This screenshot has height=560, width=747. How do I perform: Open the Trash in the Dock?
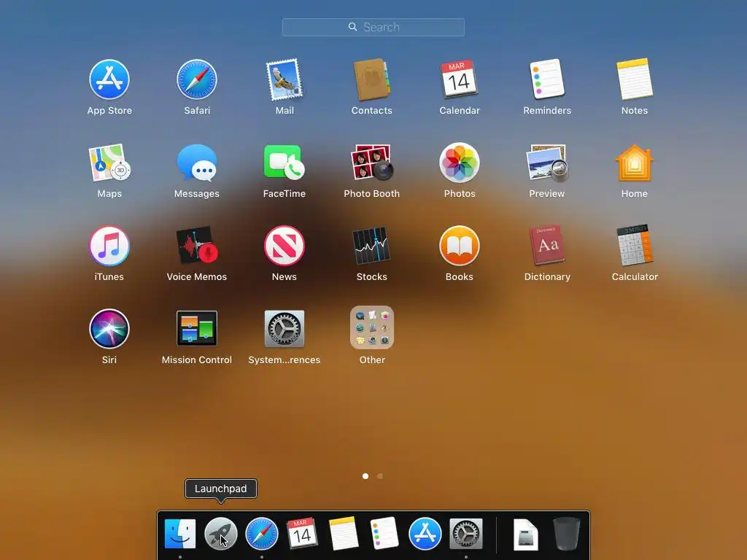(x=566, y=533)
